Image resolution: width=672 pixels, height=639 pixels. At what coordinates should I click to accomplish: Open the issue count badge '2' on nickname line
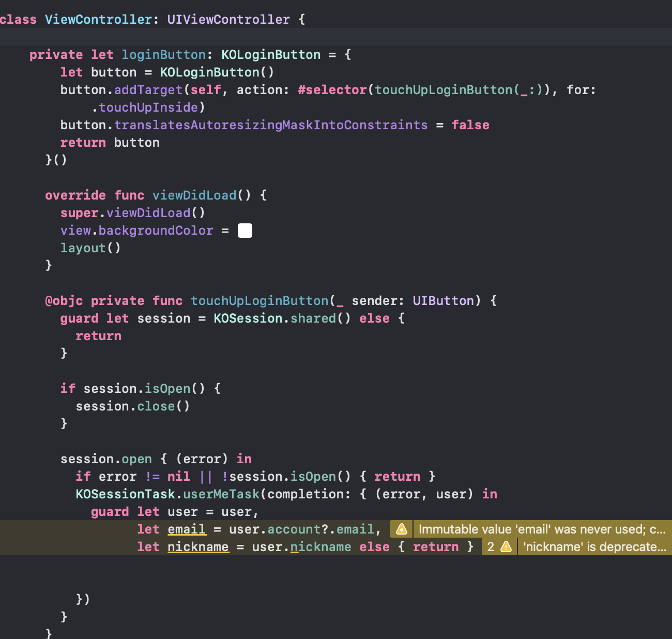coord(491,547)
